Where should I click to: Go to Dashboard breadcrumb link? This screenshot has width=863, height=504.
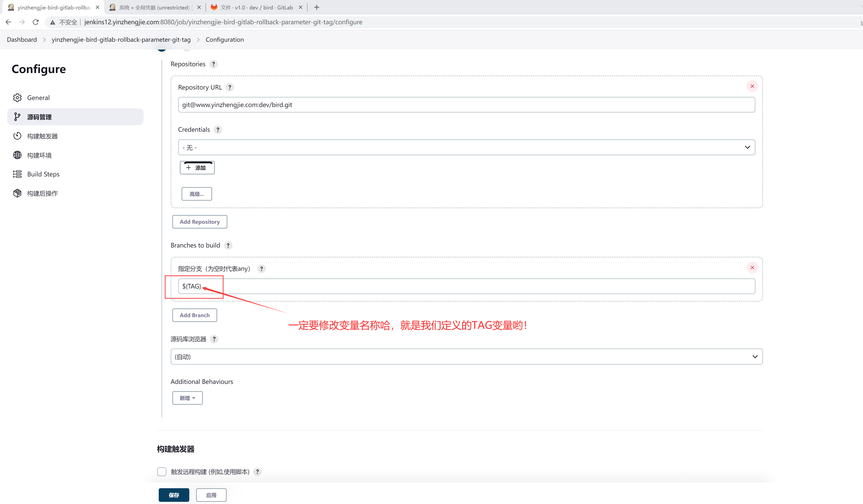(22, 39)
